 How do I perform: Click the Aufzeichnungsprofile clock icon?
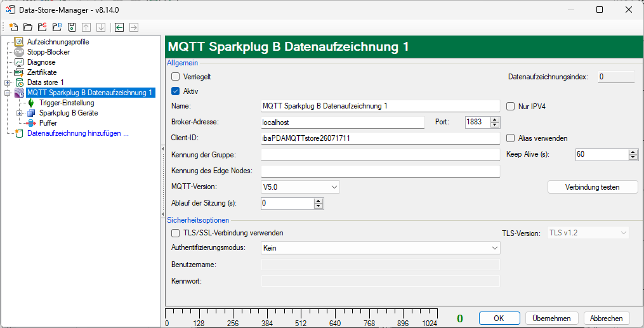pos(19,42)
